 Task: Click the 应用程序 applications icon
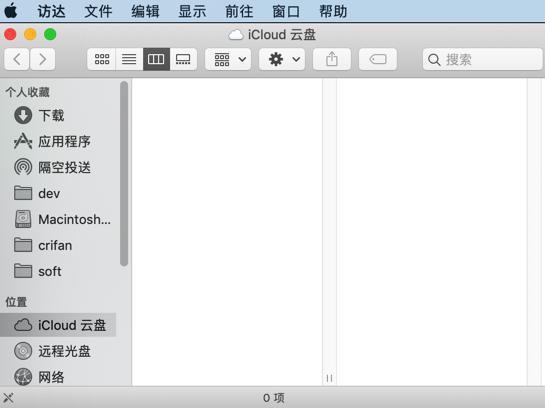tap(23, 141)
